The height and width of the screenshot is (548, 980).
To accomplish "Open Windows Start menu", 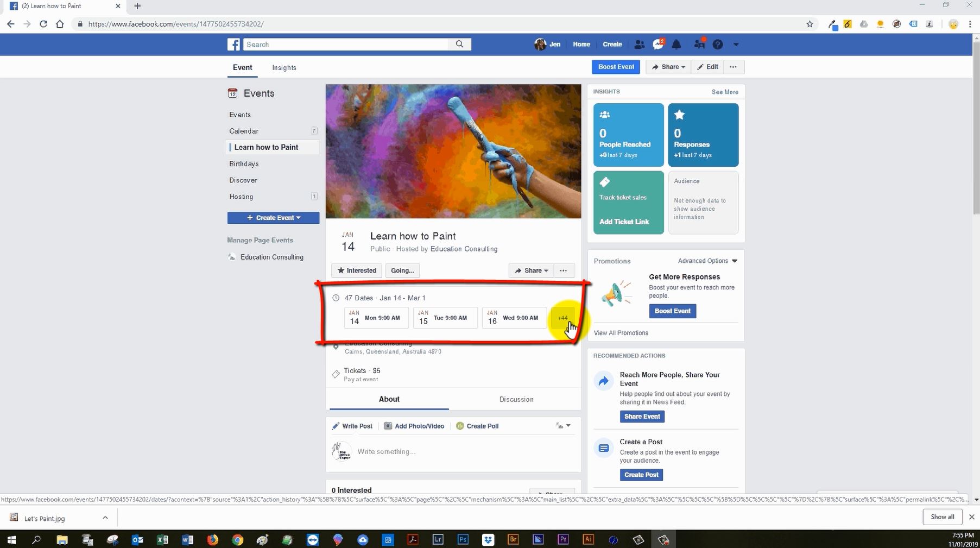I will pos(11,539).
